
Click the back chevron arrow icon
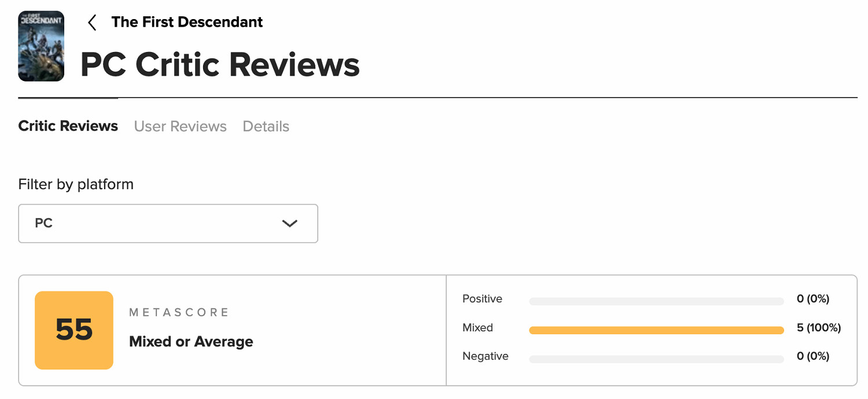point(91,23)
